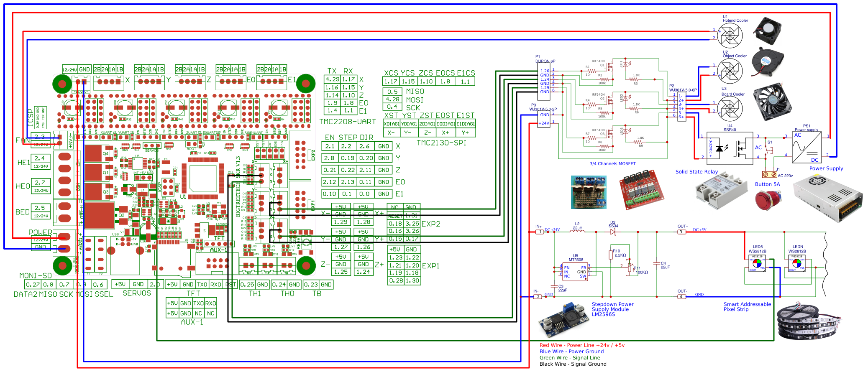Click the D2 SS34 diode symbol
This screenshot has width=868, height=372.
click(x=613, y=232)
